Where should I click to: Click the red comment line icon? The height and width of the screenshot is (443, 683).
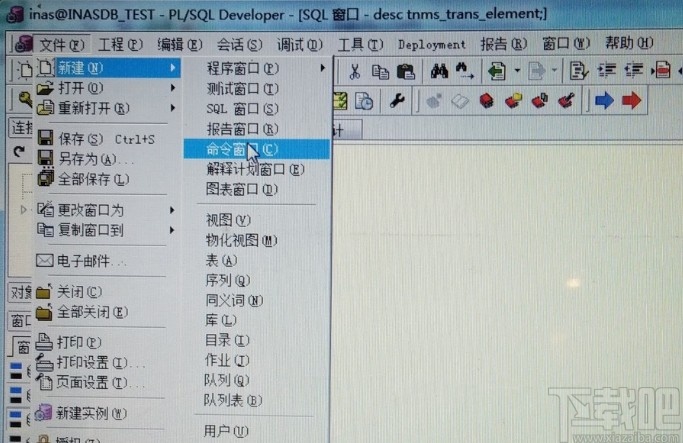[x=661, y=70]
